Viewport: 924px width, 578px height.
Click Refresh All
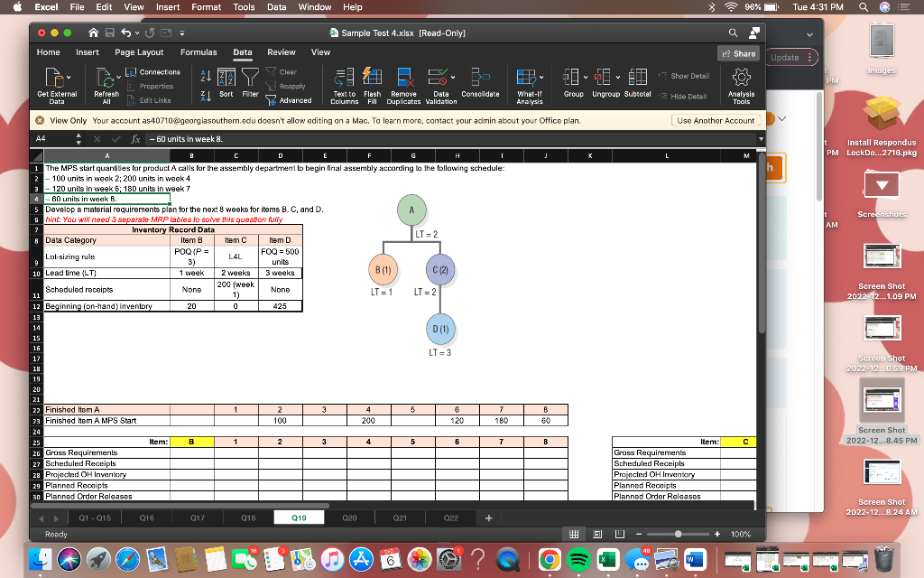pos(106,85)
